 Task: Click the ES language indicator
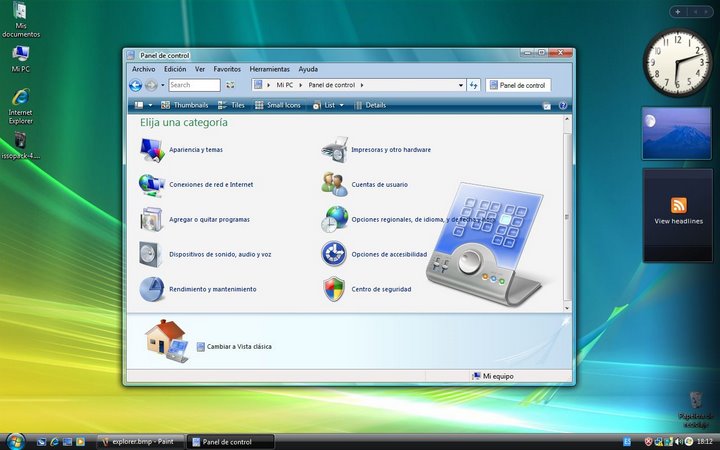[x=627, y=442]
